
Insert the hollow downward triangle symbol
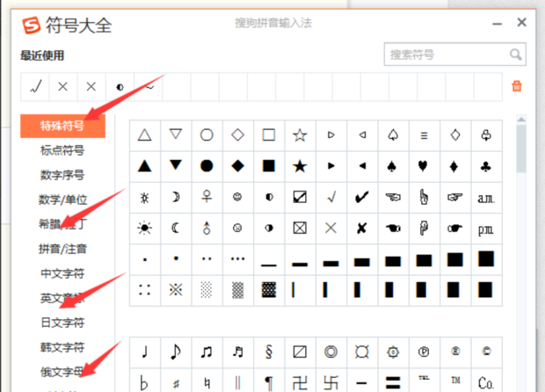tap(176, 134)
